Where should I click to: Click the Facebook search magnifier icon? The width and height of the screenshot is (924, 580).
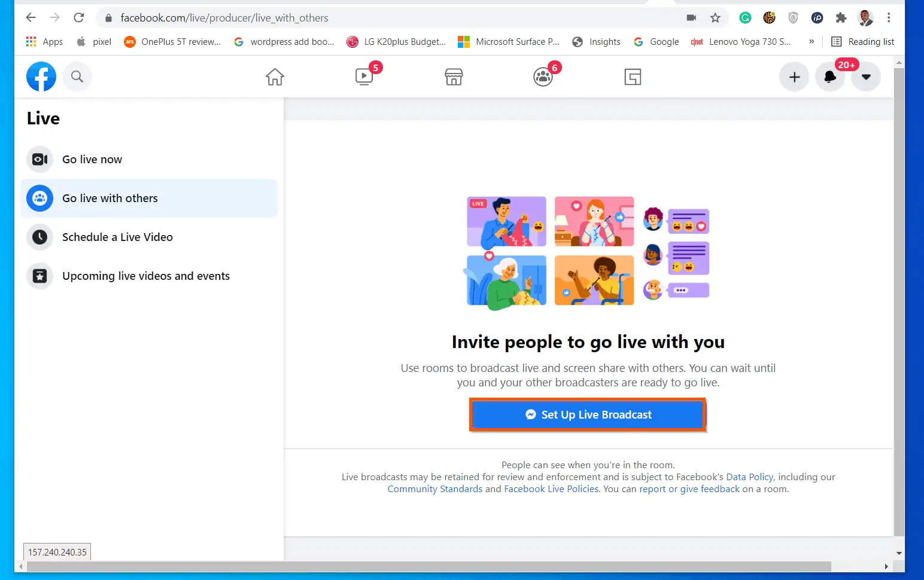coord(77,77)
